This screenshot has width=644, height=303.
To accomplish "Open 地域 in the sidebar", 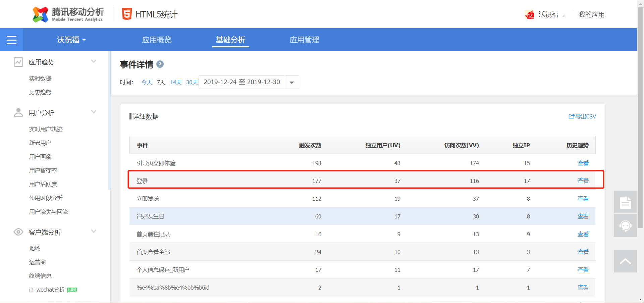I will [x=35, y=248].
